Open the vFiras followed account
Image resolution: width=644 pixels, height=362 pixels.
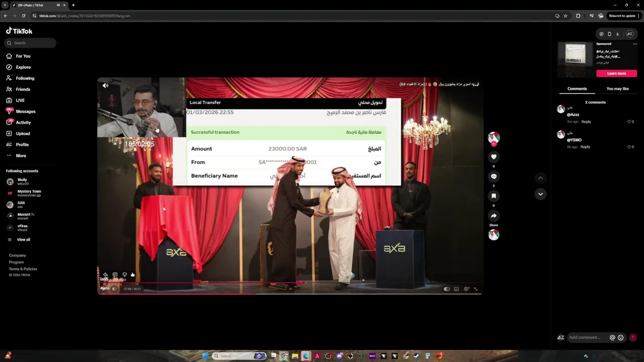coord(18,228)
